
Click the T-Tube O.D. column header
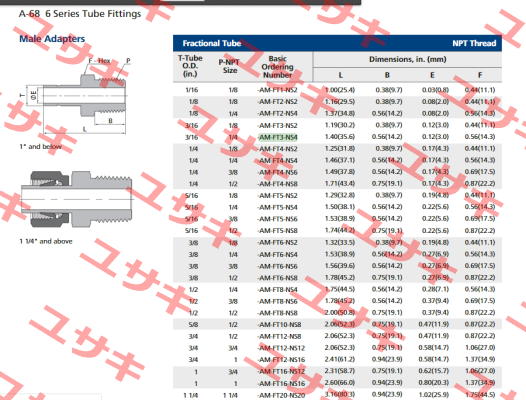[x=190, y=66]
